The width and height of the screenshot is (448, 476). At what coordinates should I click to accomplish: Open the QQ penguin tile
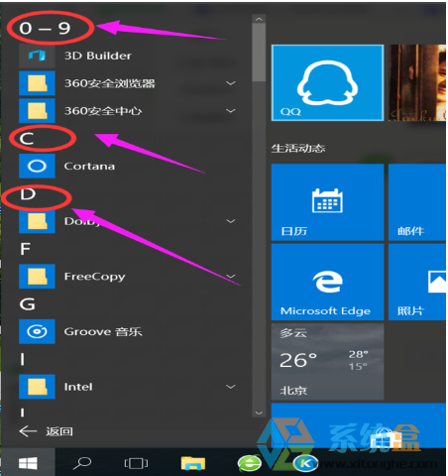(327, 82)
